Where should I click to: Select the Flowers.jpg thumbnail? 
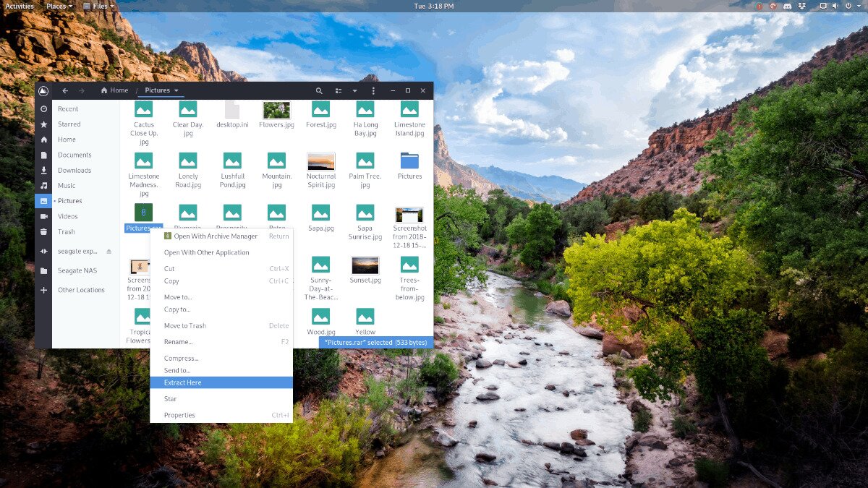(x=276, y=110)
